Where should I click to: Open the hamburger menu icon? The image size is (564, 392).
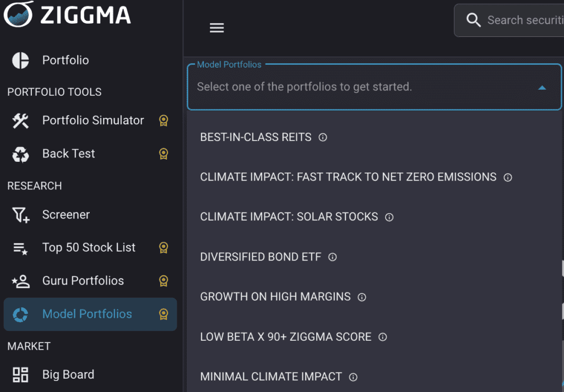click(216, 28)
